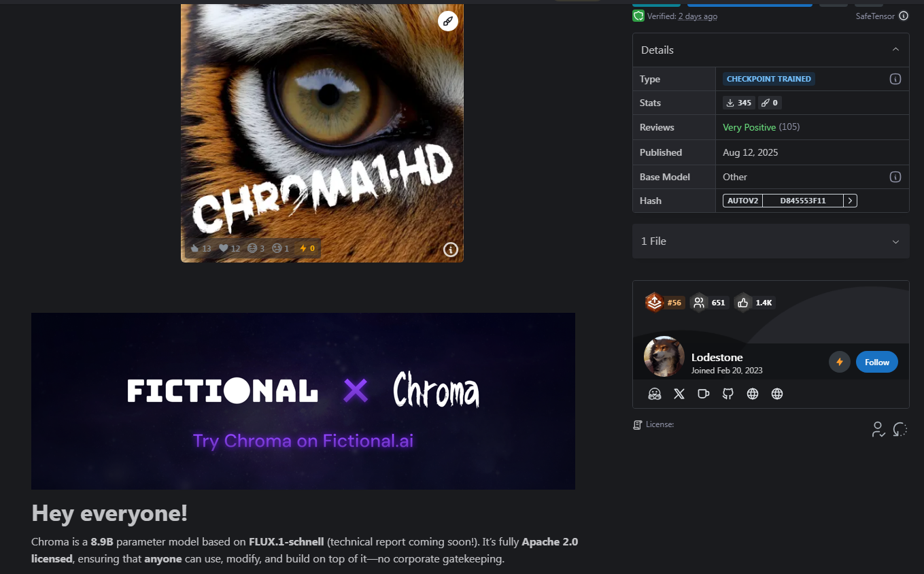The width and height of the screenshot is (924, 574).
Task: Click the bold 8.9B parameter text
Action: [x=103, y=542]
